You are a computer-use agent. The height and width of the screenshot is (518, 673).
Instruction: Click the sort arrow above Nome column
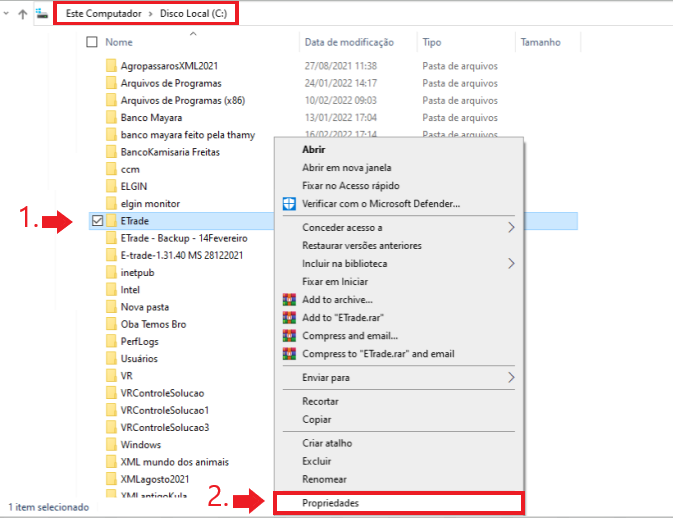click(x=193, y=33)
